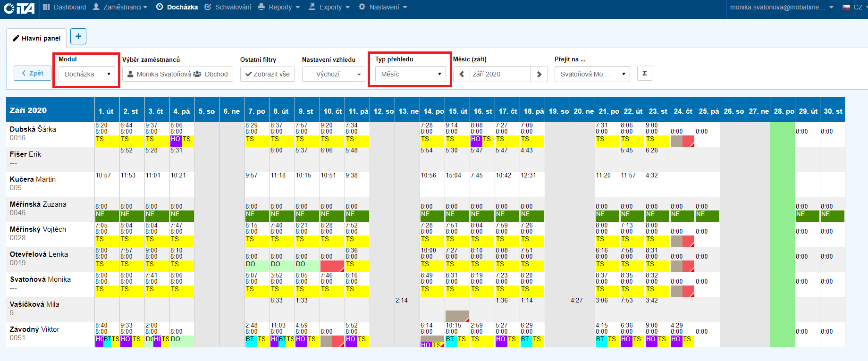Toggle the Zobrazit vše filter
Viewport: 868px width, 361px height.
click(x=268, y=74)
